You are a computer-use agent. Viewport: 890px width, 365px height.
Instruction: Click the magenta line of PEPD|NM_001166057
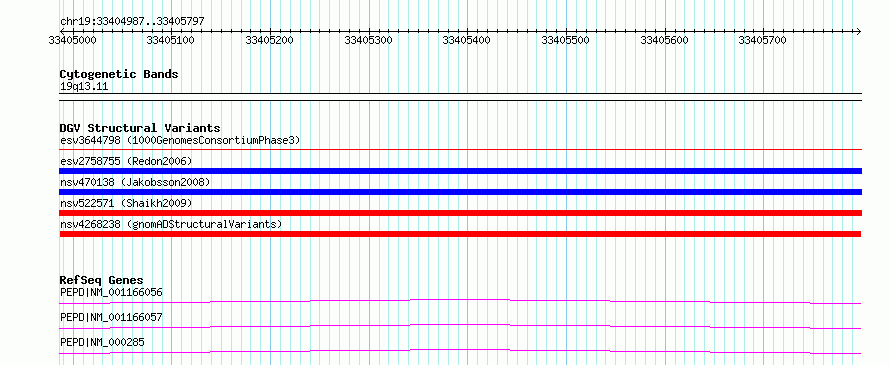(460, 326)
